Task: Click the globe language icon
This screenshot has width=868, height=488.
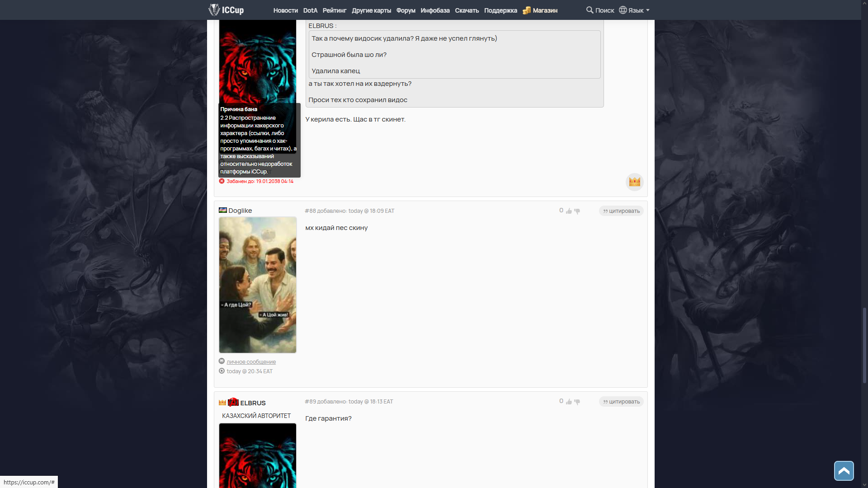Action: click(x=623, y=10)
